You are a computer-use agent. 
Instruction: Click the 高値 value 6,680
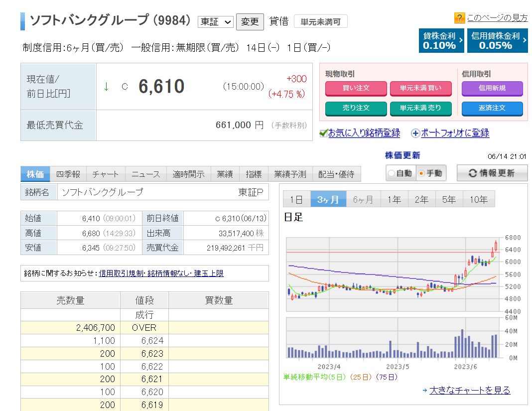[91, 234]
